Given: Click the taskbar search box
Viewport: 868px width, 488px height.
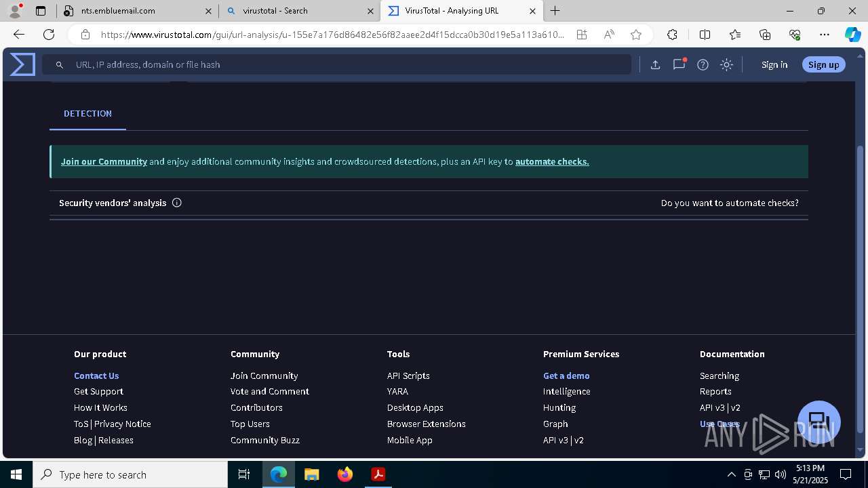Looking at the screenshot, I should pos(130,474).
